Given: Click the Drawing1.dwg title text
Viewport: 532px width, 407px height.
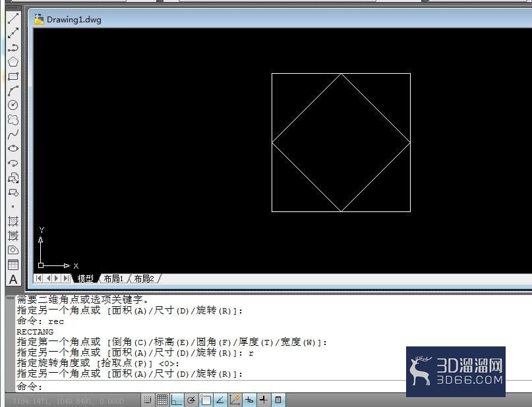Looking at the screenshot, I should [74, 19].
